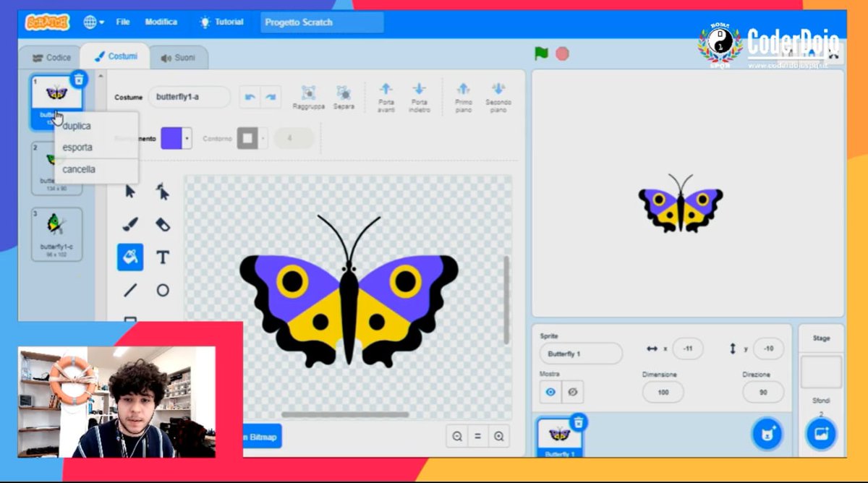Open the language globe dropdown
Screen dimensions: 868x483
click(93, 22)
